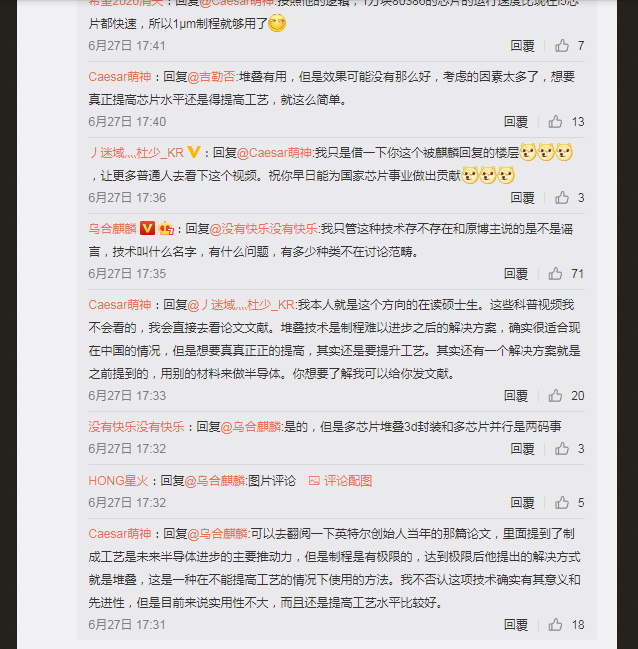The image size is (638, 649).
Task: Reply to the 17:31 comment
Action: click(x=516, y=625)
